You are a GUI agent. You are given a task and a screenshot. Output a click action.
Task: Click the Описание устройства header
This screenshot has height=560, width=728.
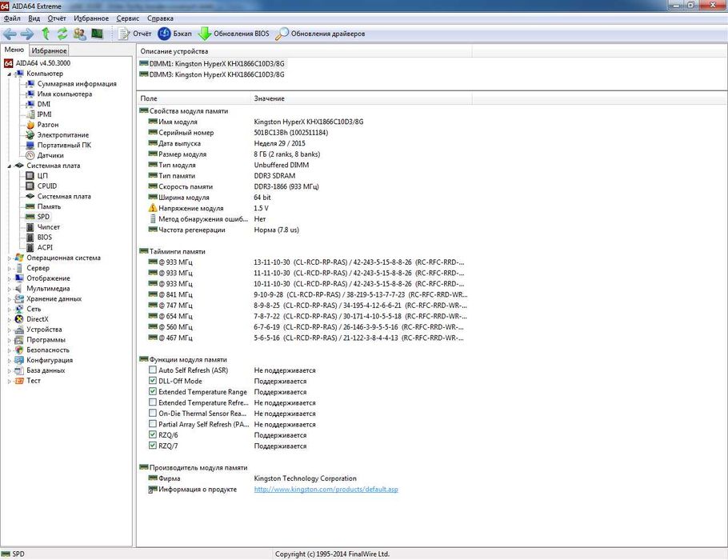point(305,51)
